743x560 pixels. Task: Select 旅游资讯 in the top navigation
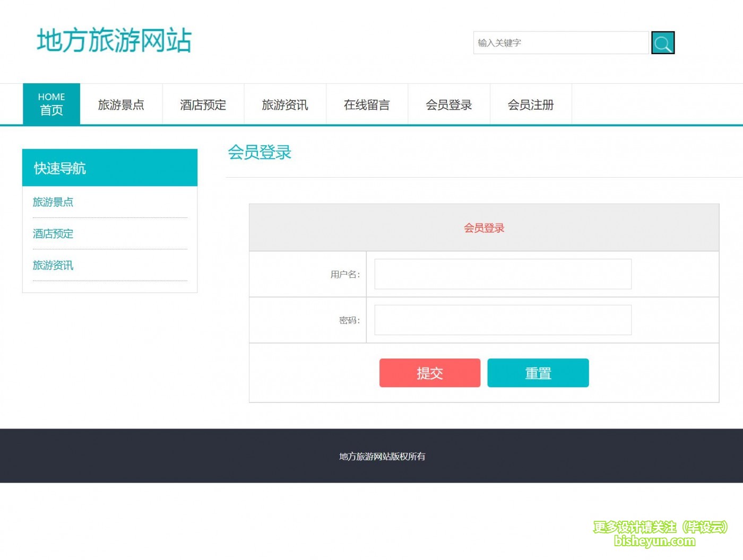[x=285, y=104]
